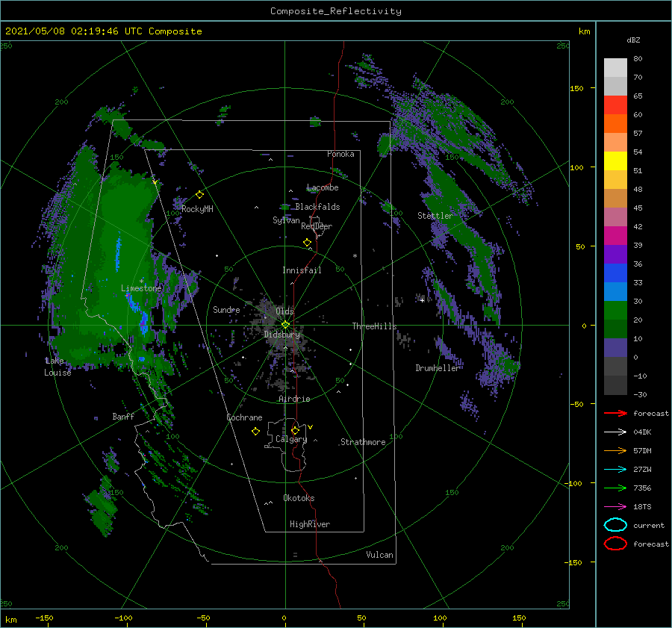Click the Blackfalds city label

(x=317, y=207)
